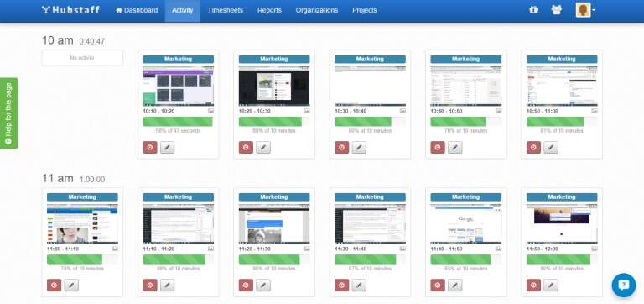
Task: Delete the 11:20 - 11:30 activity
Action: click(246, 285)
